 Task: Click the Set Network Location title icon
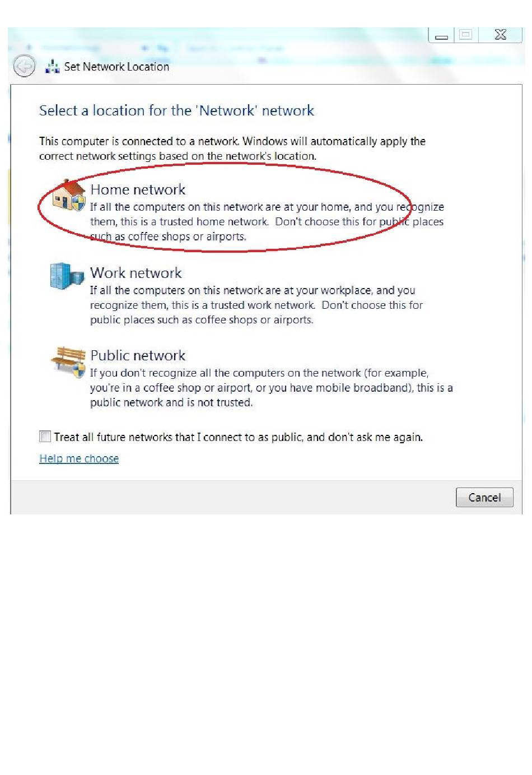click(x=52, y=67)
